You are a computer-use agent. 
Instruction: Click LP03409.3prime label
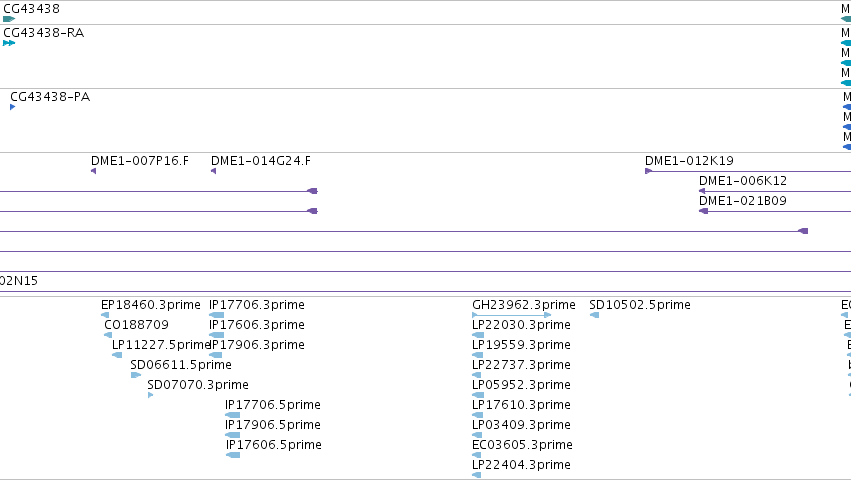pyautogui.click(x=522, y=425)
